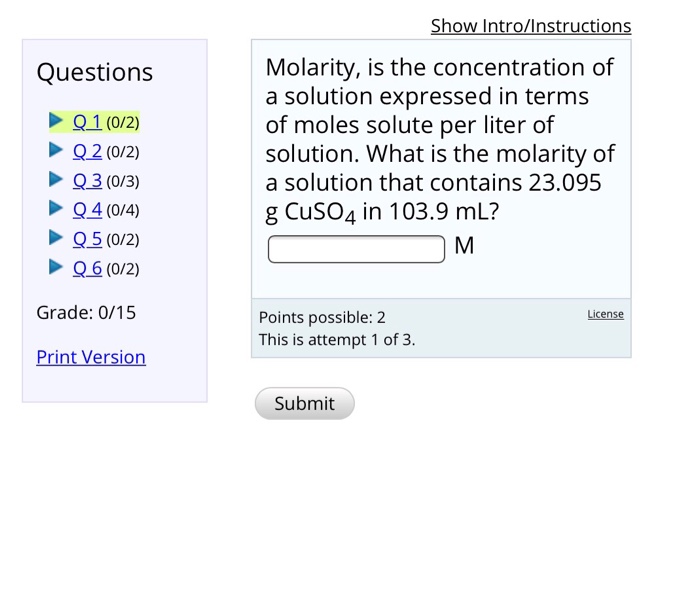Expand the triangle arrow beside Q 3
Screen dimensions: 700x598
56,179
